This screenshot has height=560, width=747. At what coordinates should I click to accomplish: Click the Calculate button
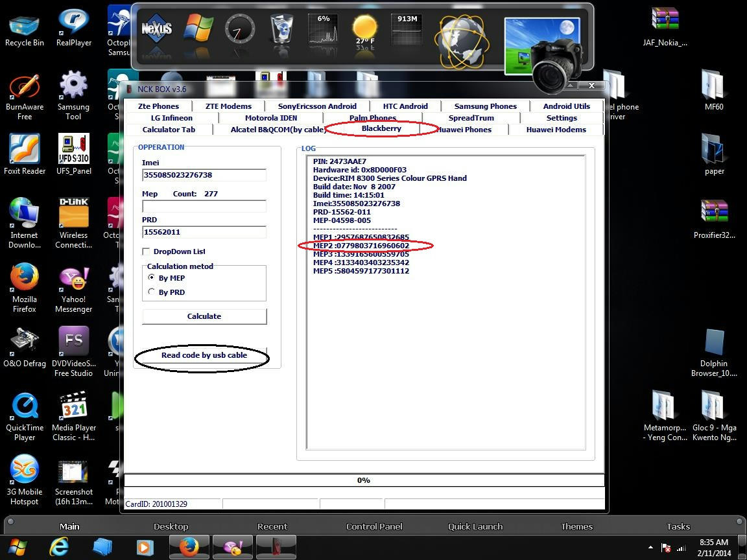point(204,316)
